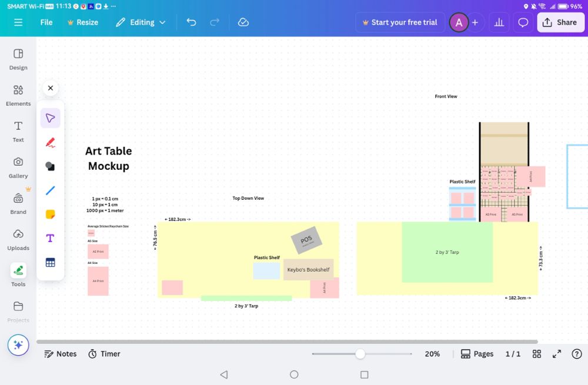Open the Projects sidebar panel
The width and height of the screenshot is (588, 385).
point(18,312)
